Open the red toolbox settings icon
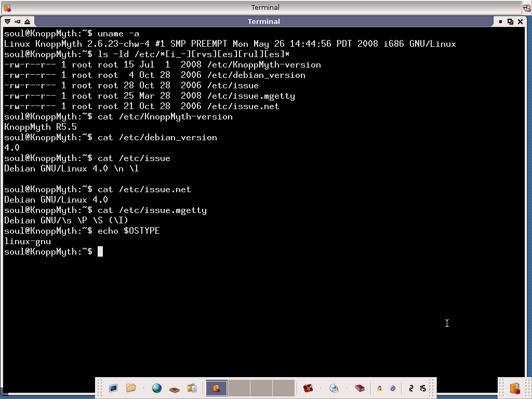532x399 pixels. 308,388
